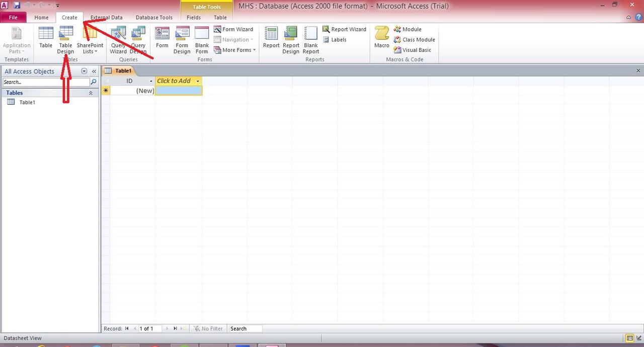Collapse the navigation pane shutter
644x347 pixels.
[x=94, y=71]
